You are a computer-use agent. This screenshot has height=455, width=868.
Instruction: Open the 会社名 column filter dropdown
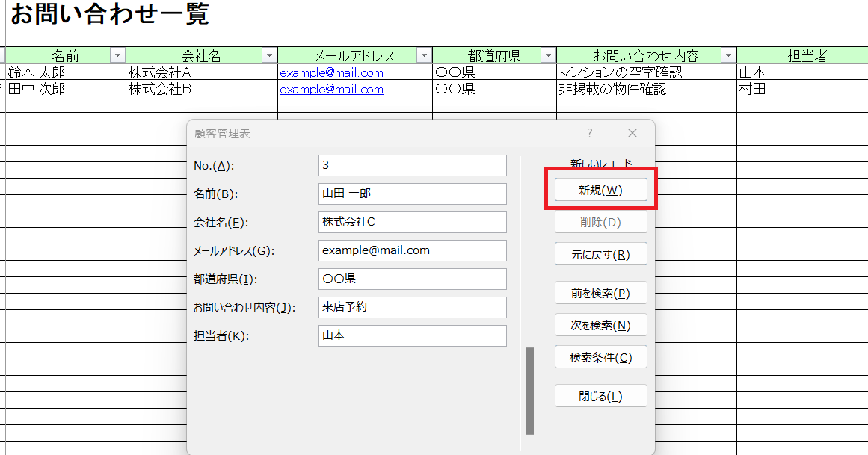click(269, 56)
